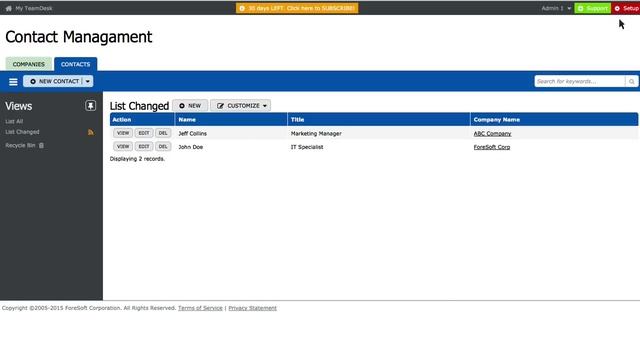640x360 pixels.
Task: Open the Terms of Service link
Action: [x=200, y=308]
